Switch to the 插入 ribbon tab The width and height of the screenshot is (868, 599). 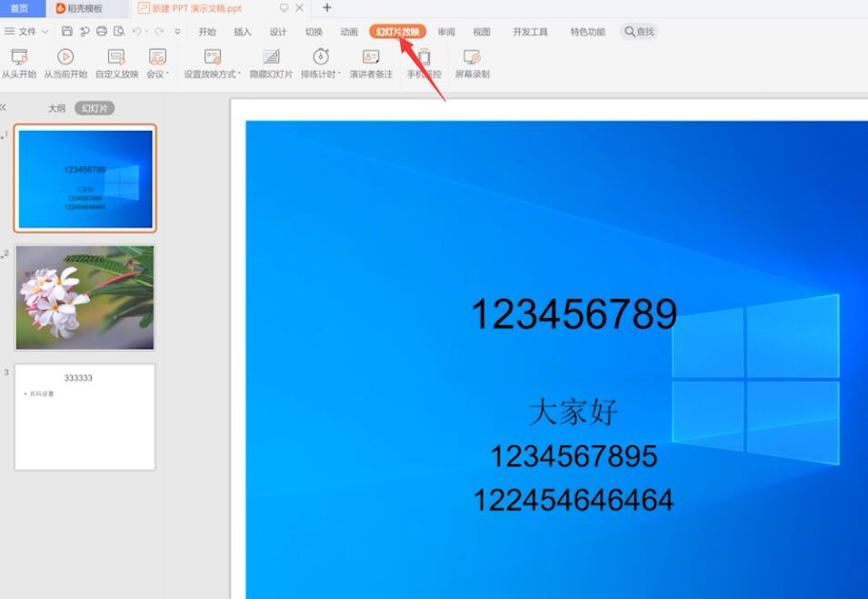(243, 32)
